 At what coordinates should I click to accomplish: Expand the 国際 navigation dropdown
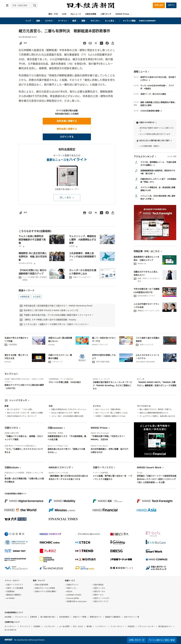[x=84, y=21]
